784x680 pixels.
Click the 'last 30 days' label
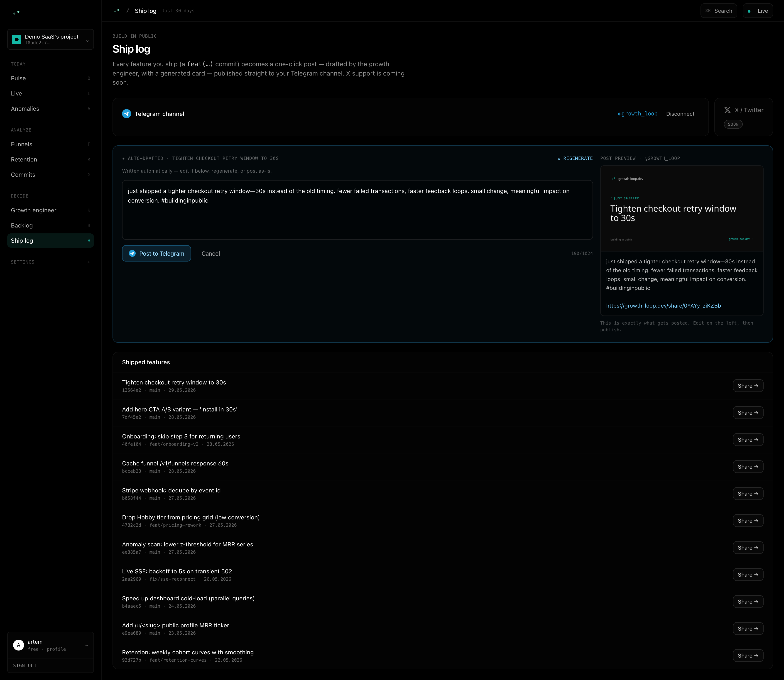(x=178, y=11)
